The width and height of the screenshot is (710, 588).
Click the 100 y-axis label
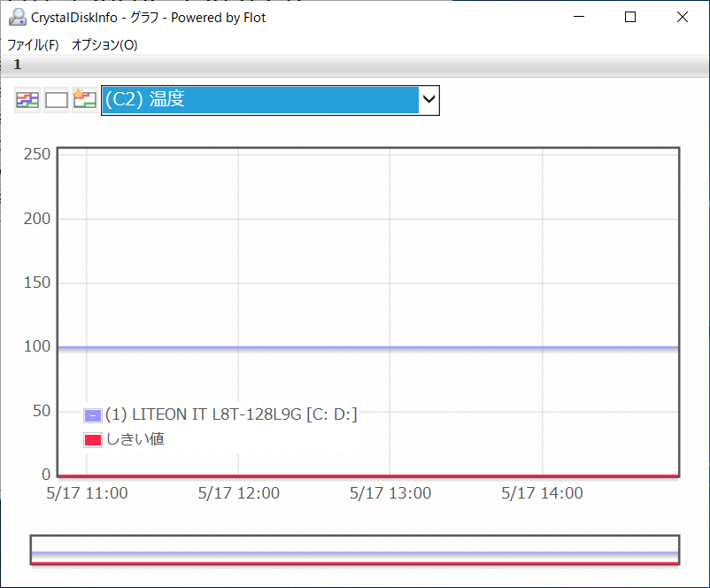tap(37, 346)
